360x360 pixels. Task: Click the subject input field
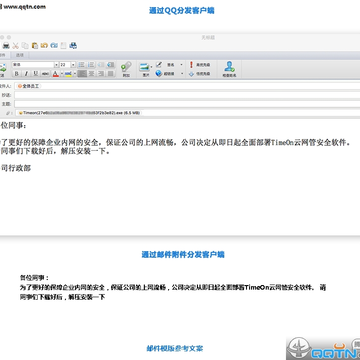tap(187, 104)
